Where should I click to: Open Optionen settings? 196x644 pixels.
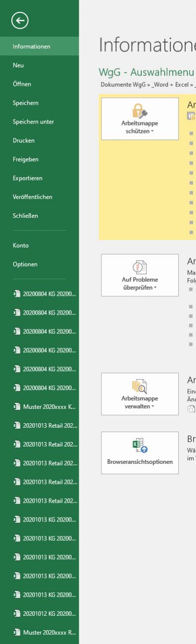[40, 264]
